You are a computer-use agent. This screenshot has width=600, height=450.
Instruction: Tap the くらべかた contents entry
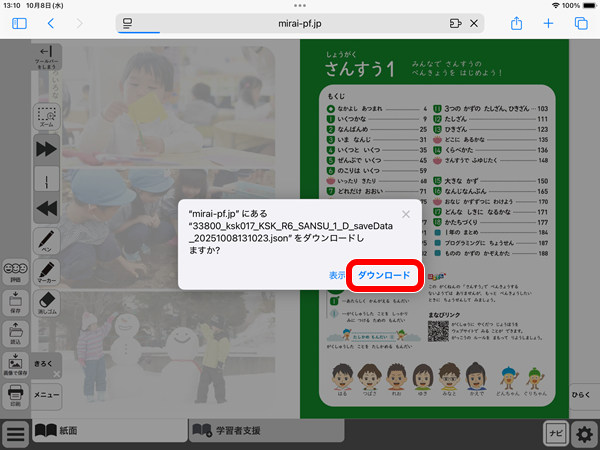pos(491,150)
